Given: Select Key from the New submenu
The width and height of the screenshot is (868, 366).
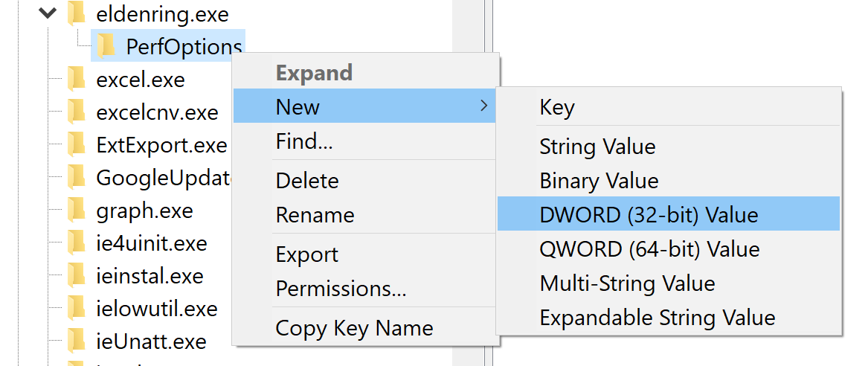Looking at the screenshot, I should point(557,108).
